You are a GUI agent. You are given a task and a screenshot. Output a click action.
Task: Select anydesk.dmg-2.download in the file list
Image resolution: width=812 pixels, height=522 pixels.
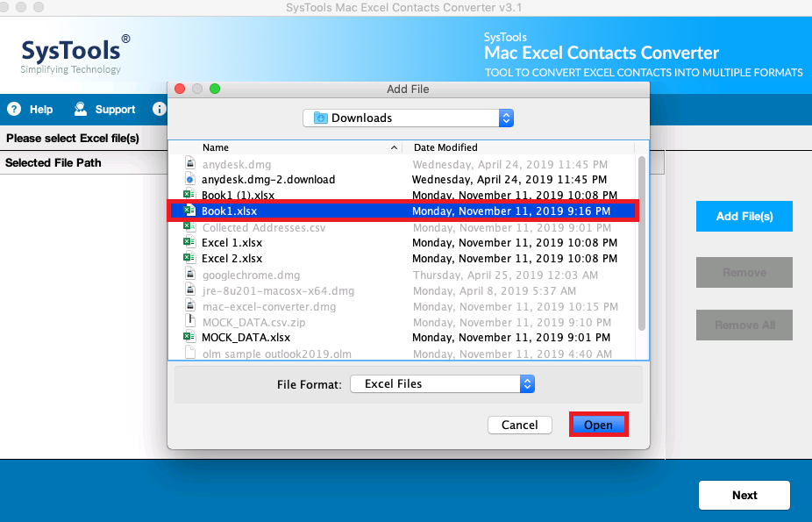pyautogui.click(x=268, y=179)
